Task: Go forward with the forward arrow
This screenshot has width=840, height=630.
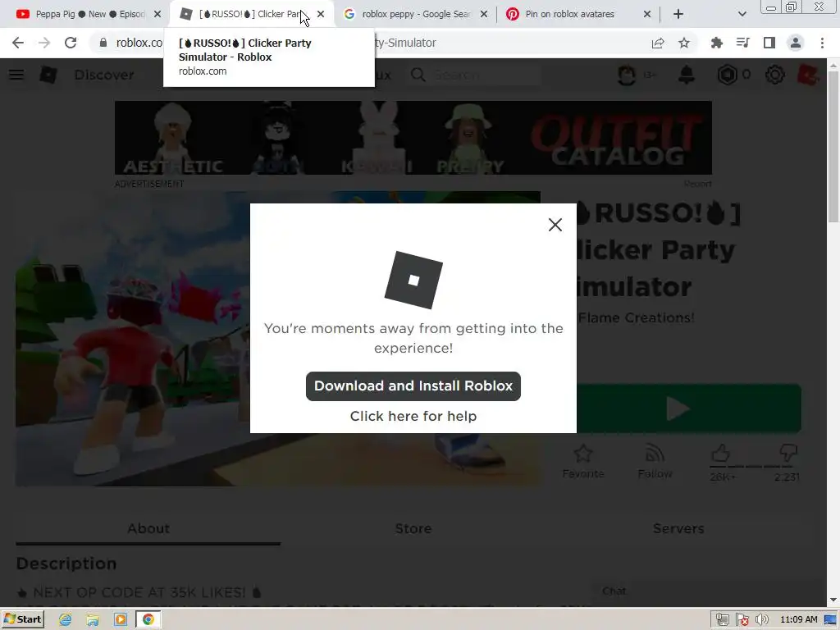Action: [44, 43]
